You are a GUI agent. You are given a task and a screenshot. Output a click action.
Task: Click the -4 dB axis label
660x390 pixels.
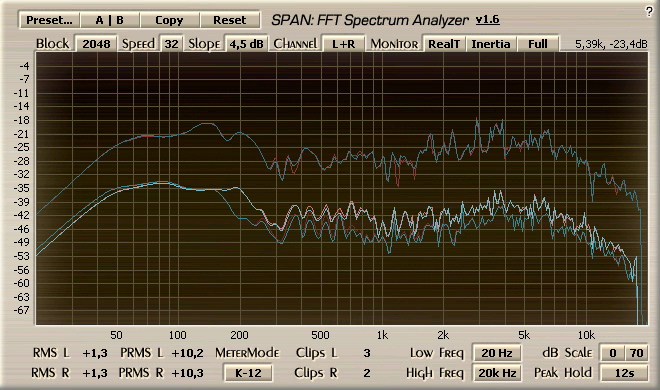24,66
